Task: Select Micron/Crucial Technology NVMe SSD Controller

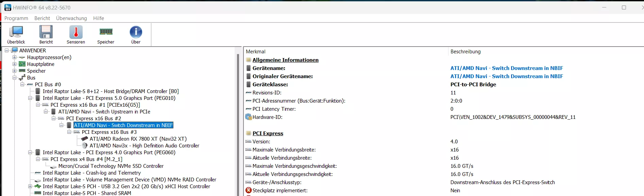Action: point(111,166)
